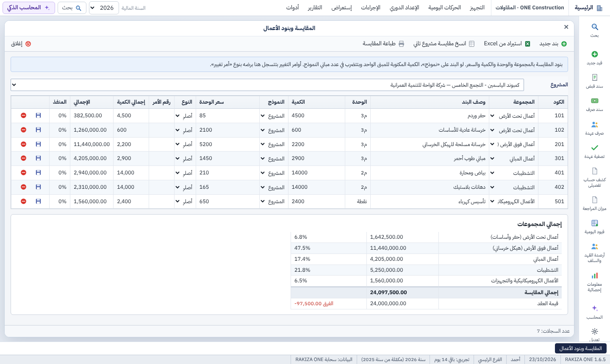Open أرصدة العُهد والسلف icon

click(x=595, y=246)
